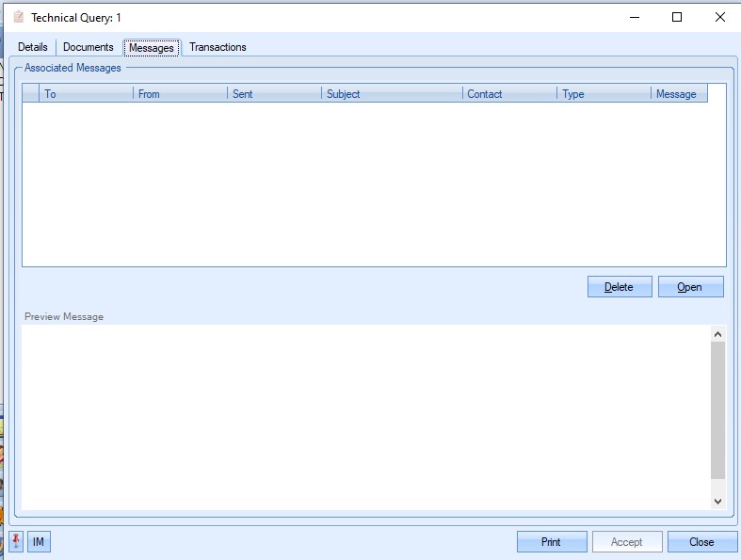This screenshot has width=741, height=560.
Task: Click the window X close button
Action: coord(719,18)
